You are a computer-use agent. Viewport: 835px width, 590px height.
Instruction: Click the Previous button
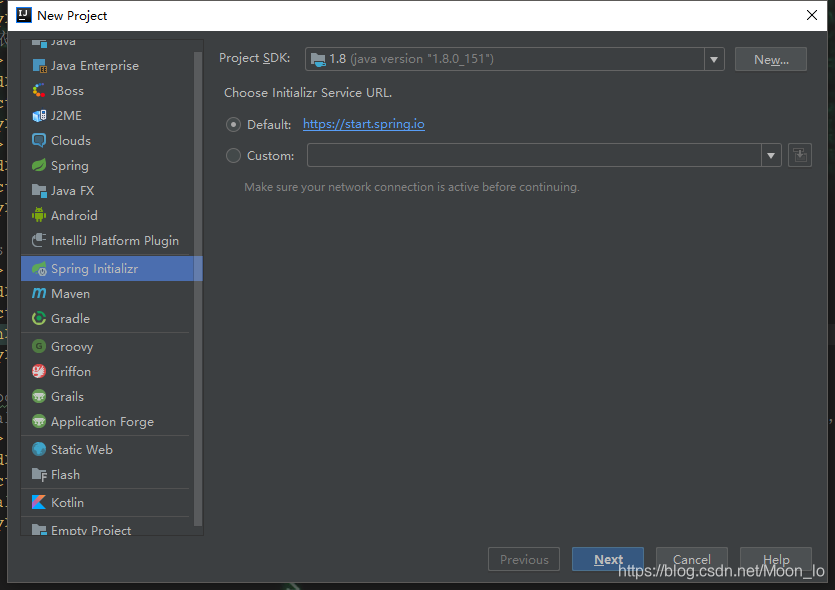tap(523, 559)
